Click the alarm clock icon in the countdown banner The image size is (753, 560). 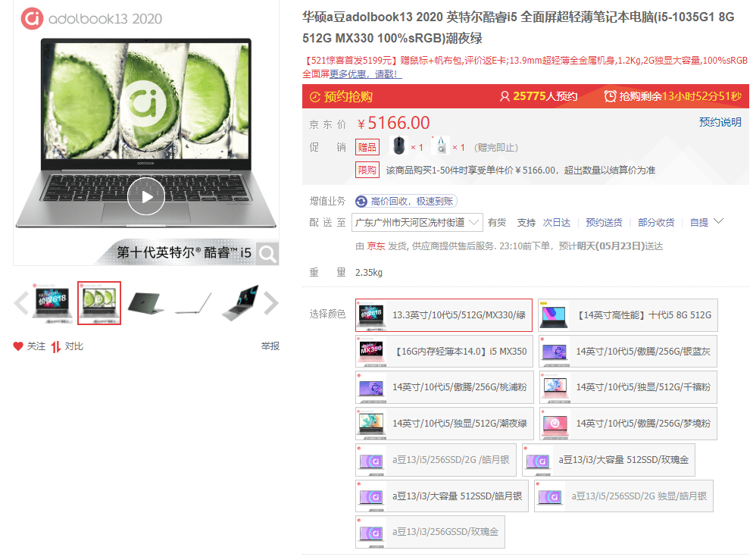point(609,97)
